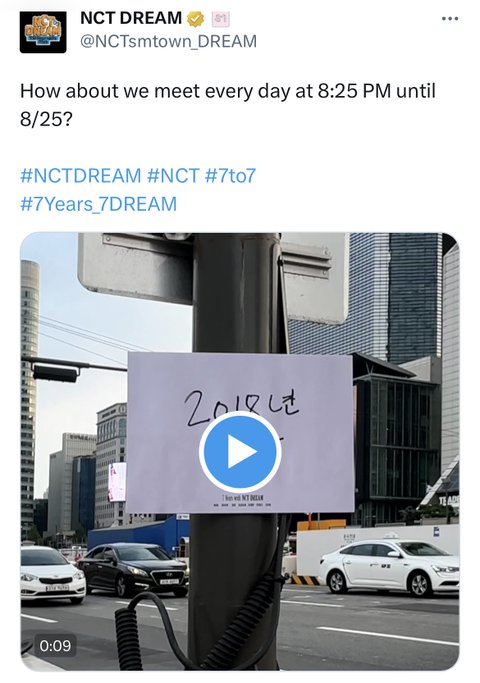Open the three-dot more options menu
This screenshot has width=480, height=683.
point(450,19)
